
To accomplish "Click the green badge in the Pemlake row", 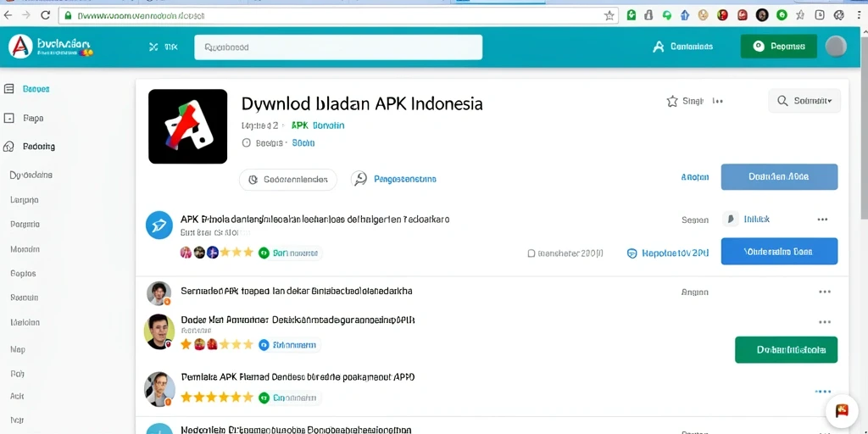I will click(290, 398).
